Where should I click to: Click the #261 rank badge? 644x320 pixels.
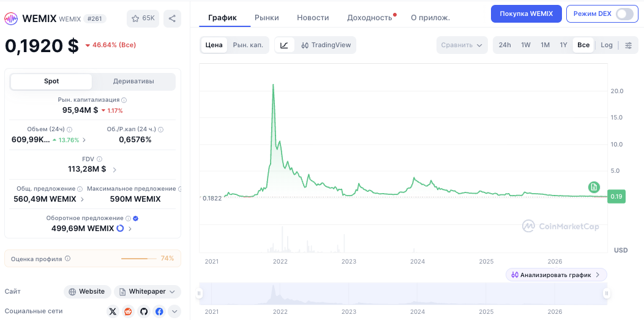[95, 18]
